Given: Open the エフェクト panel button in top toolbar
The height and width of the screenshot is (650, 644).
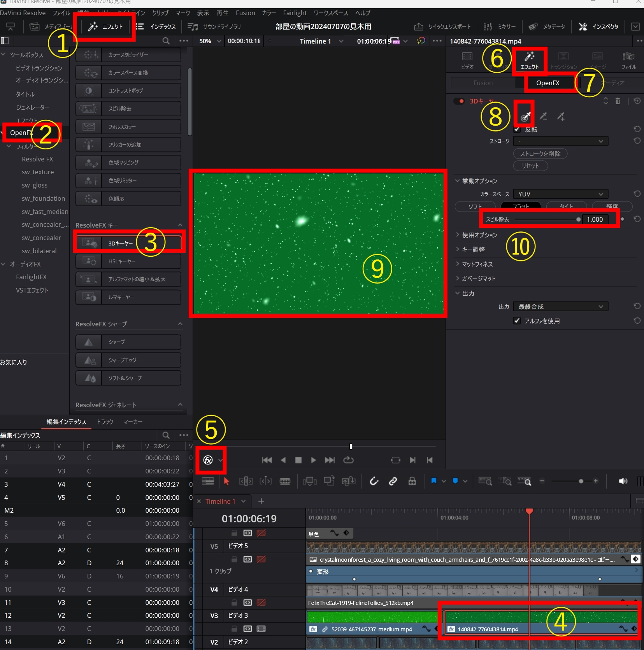Looking at the screenshot, I should point(105,26).
